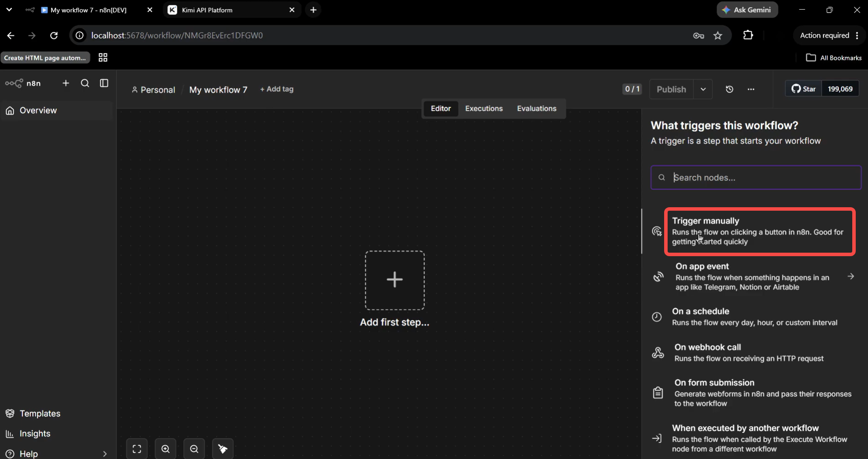This screenshot has height=459, width=868.
Task: Expand the On app event option arrow
Action: click(850, 276)
